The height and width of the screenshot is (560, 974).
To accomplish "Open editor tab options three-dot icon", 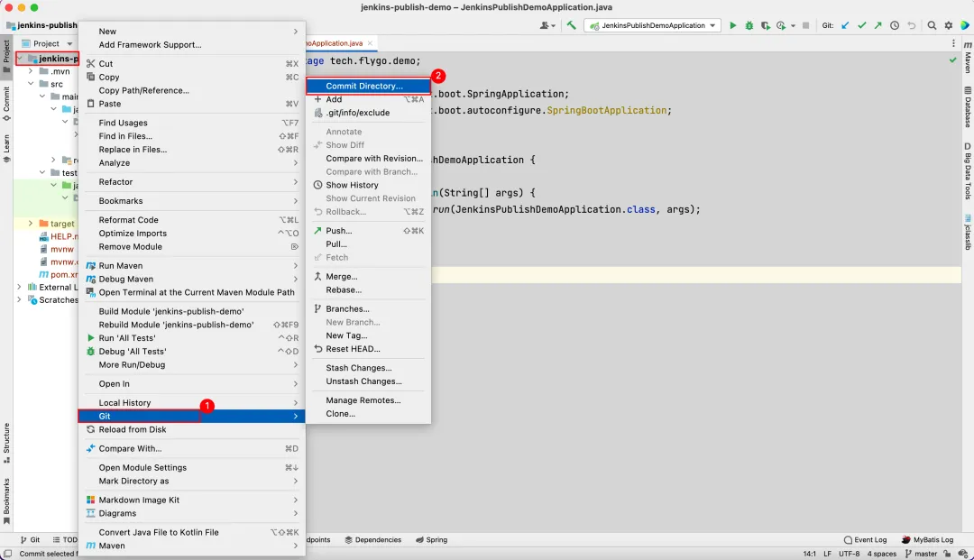I will (953, 43).
